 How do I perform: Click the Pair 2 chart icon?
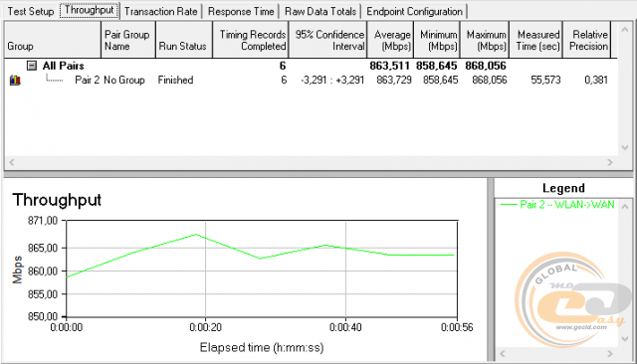click(15, 80)
